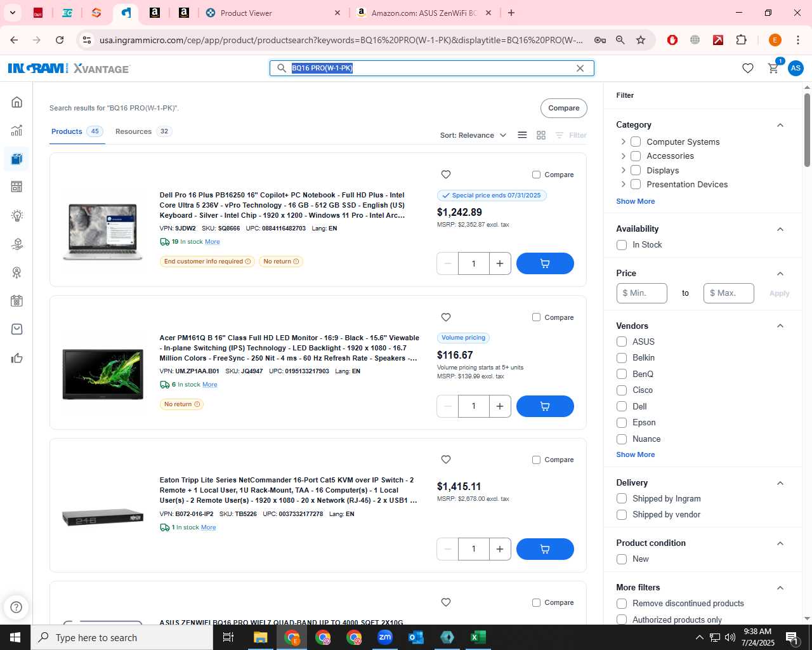812x650 pixels.
Task: Switch to Product Viewer browser tab
Action: pyautogui.click(x=273, y=13)
